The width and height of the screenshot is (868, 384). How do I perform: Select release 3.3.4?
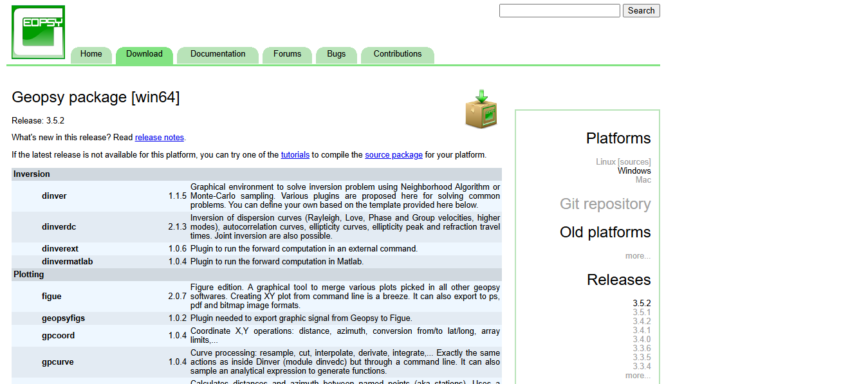coord(642,367)
